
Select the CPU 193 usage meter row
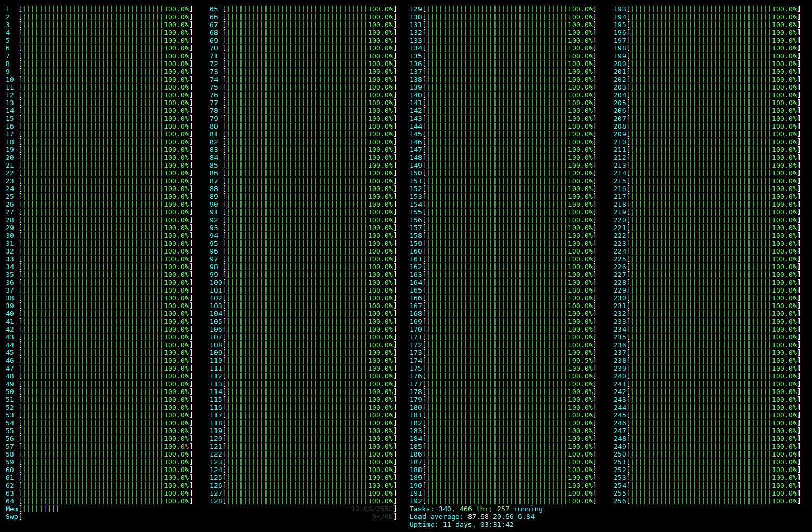[707, 9]
